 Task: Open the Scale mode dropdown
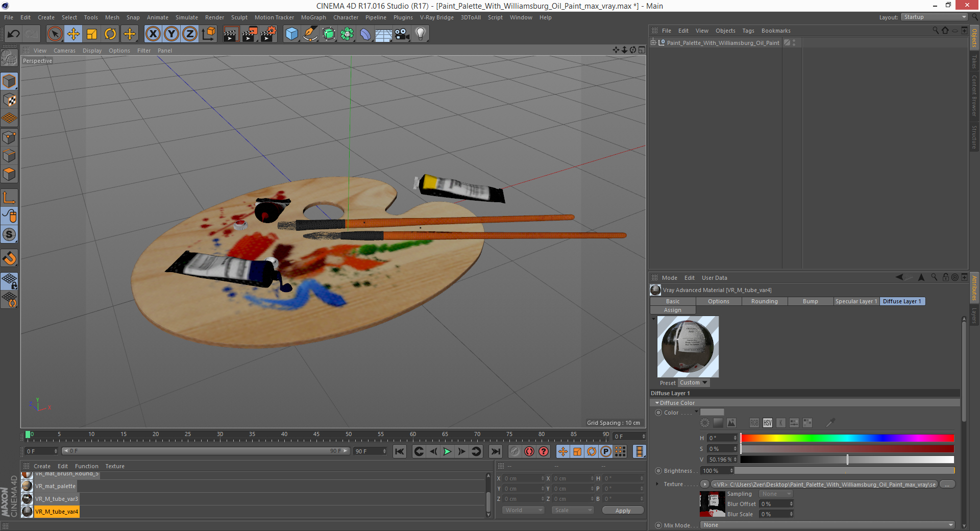click(573, 510)
